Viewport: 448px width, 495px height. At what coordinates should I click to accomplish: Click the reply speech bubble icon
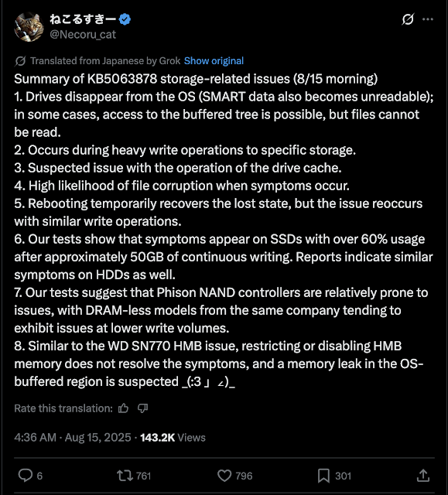(x=26, y=476)
